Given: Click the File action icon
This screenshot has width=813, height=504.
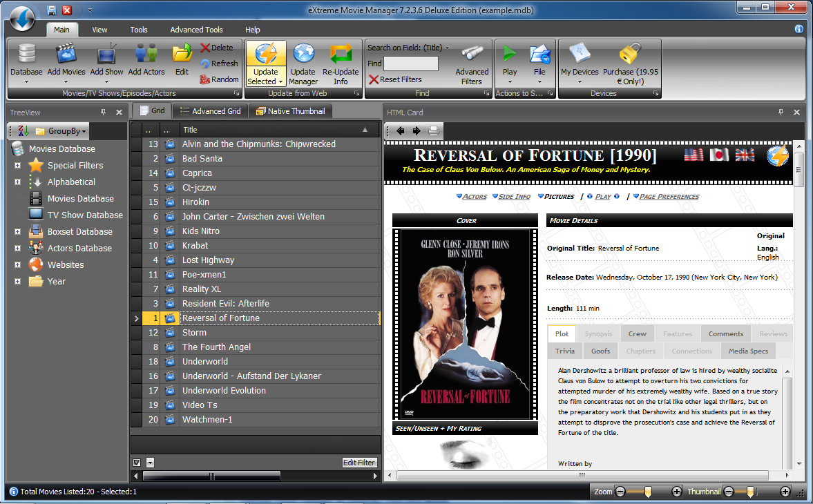Looking at the screenshot, I should (x=539, y=54).
